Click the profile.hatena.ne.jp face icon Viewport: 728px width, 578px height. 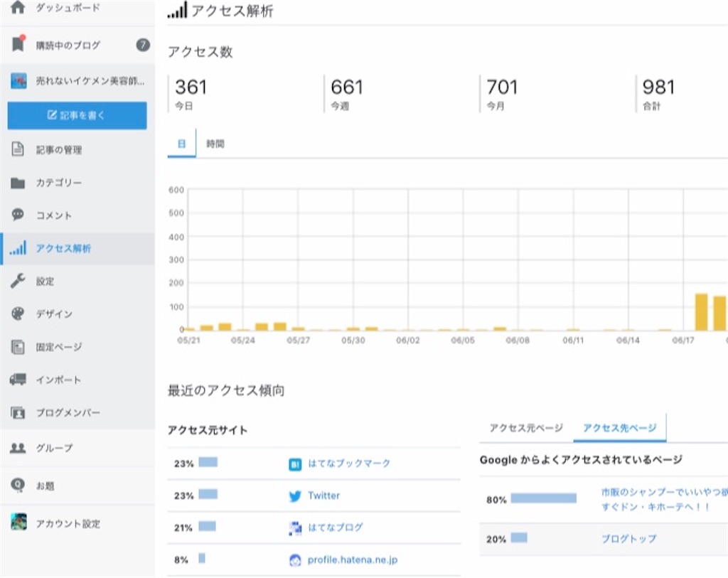(x=295, y=560)
